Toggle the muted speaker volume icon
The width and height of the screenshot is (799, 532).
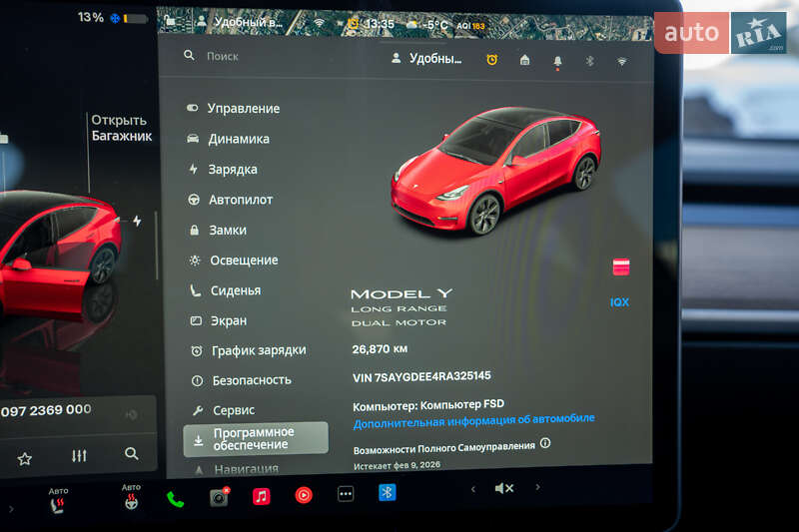click(504, 488)
